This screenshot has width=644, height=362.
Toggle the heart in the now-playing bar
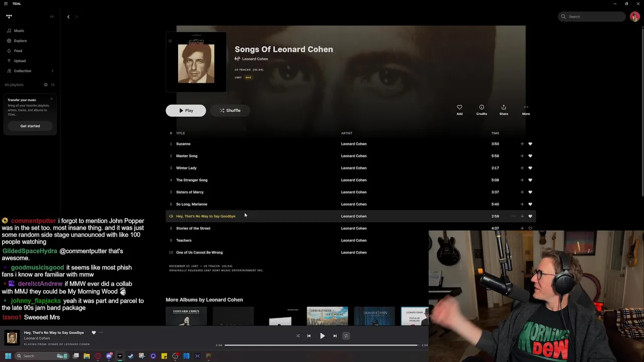(94, 332)
